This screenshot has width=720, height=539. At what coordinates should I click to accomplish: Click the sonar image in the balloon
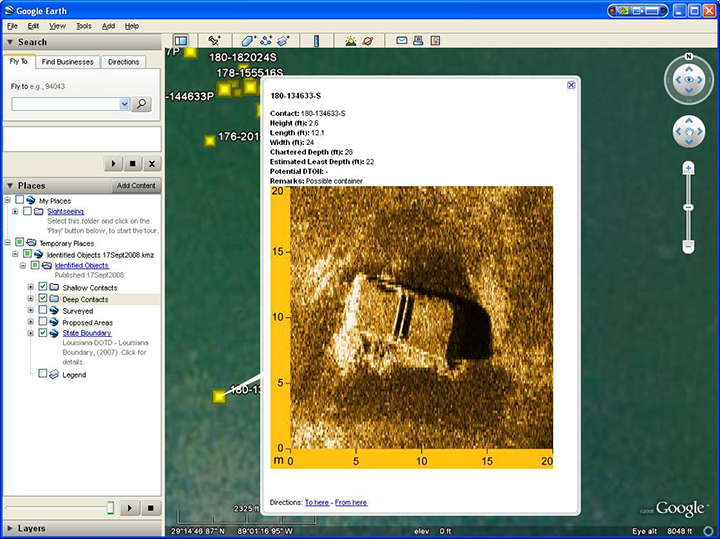click(412, 327)
